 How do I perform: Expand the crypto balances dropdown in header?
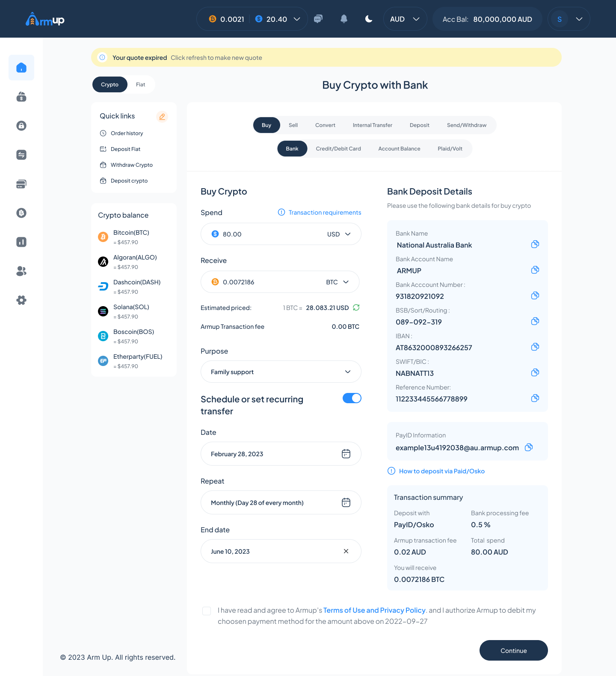click(x=297, y=19)
